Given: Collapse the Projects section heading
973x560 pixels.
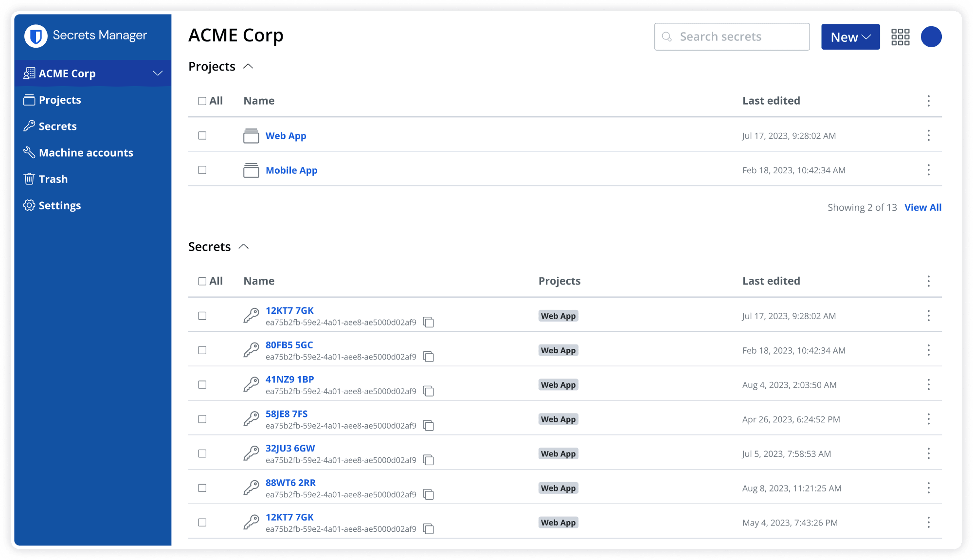Looking at the screenshot, I should (249, 66).
